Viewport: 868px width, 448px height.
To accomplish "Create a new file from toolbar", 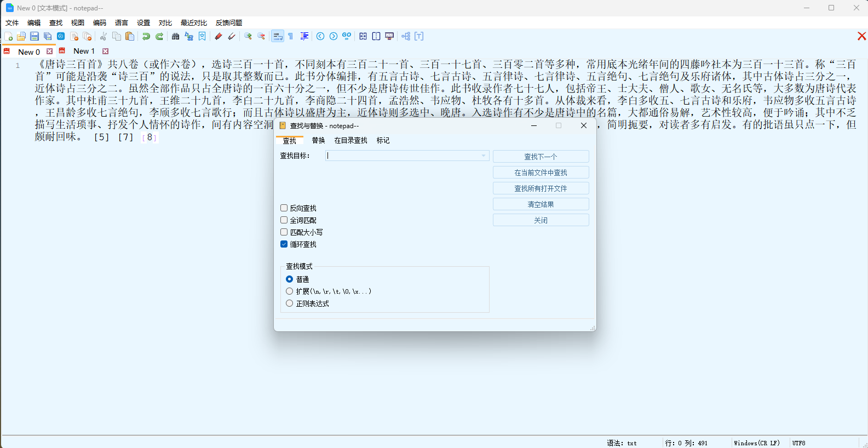I will [x=8, y=36].
